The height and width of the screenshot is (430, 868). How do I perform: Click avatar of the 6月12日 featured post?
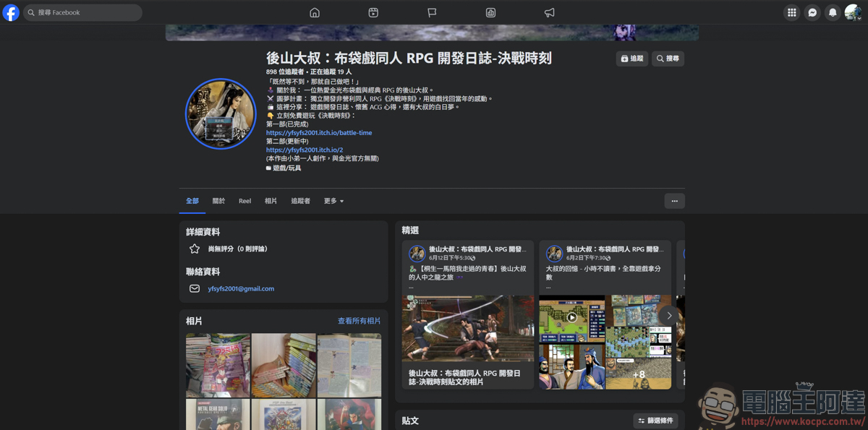click(x=417, y=253)
